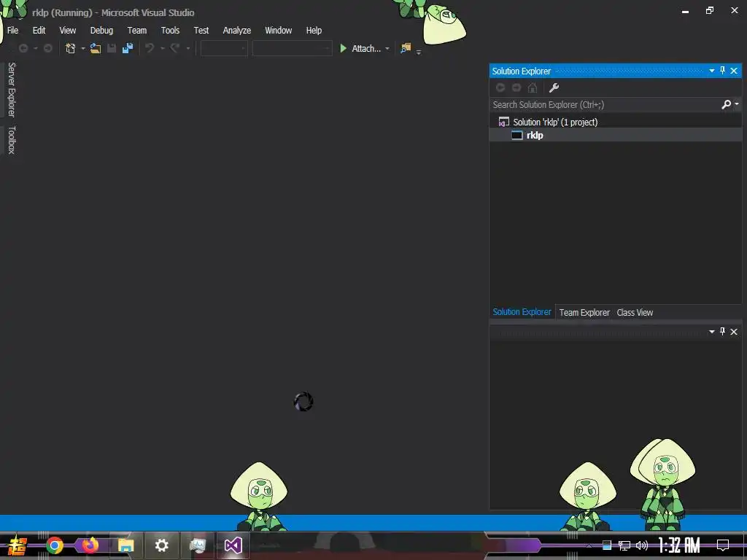Open lower panel window position dropdown

(712, 332)
